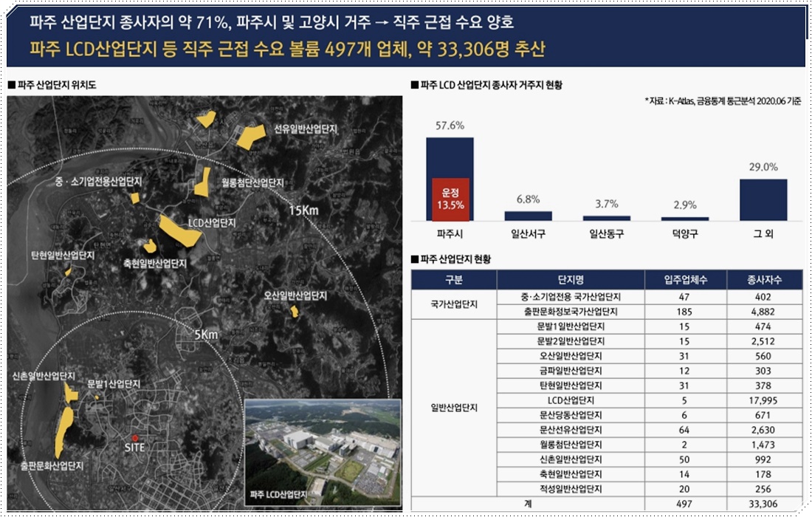Click the 2.9% value label
The width and height of the screenshot is (812, 517).
684,205
